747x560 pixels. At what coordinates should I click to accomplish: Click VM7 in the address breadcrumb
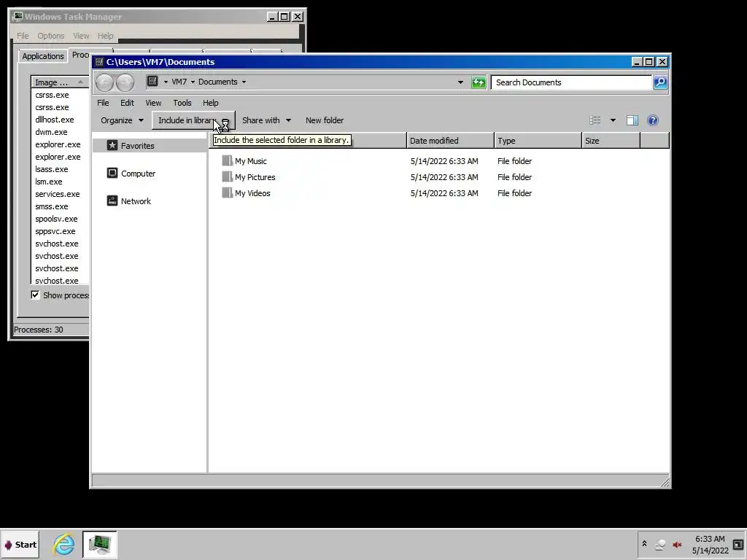click(x=179, y=82)
